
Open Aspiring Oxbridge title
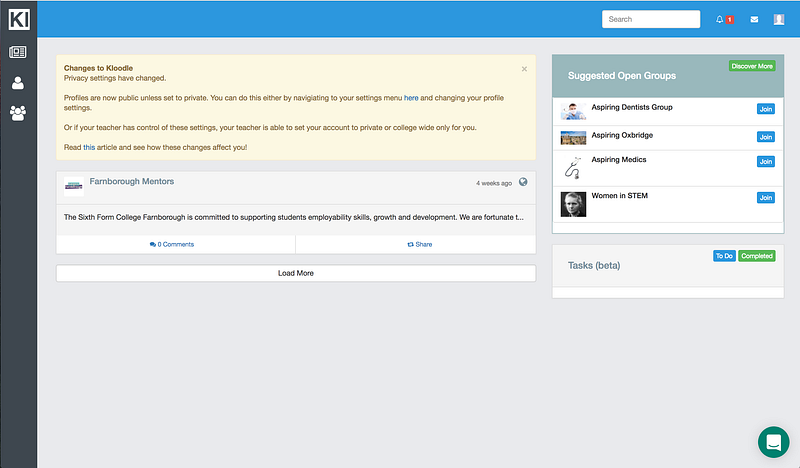[622, 135]
